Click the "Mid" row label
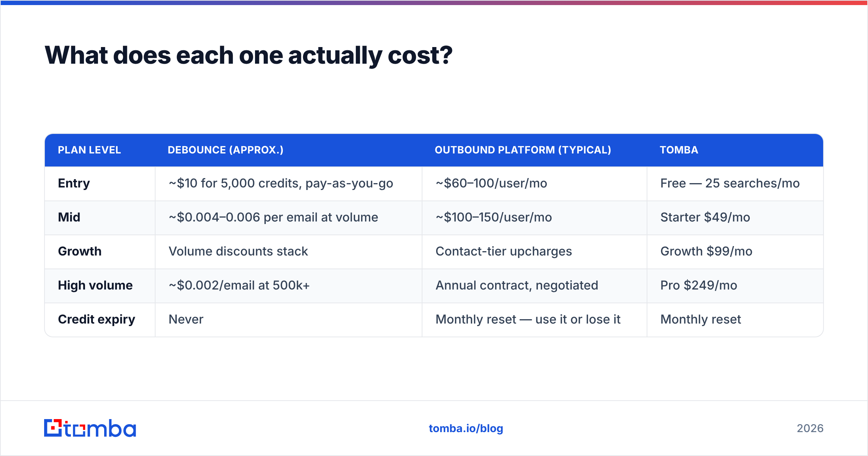 click(x=69, y=217)
